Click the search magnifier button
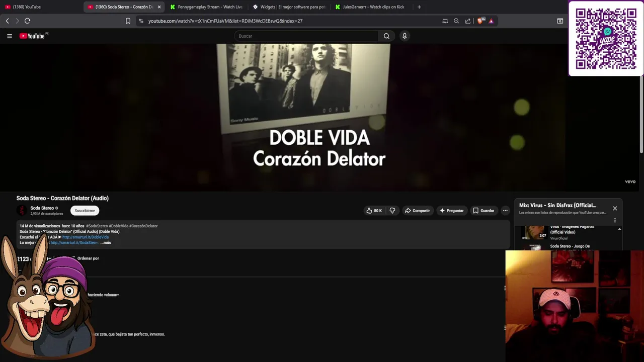Image resolution: width=644 pixels, height=362 pixels. coord(386,36)
